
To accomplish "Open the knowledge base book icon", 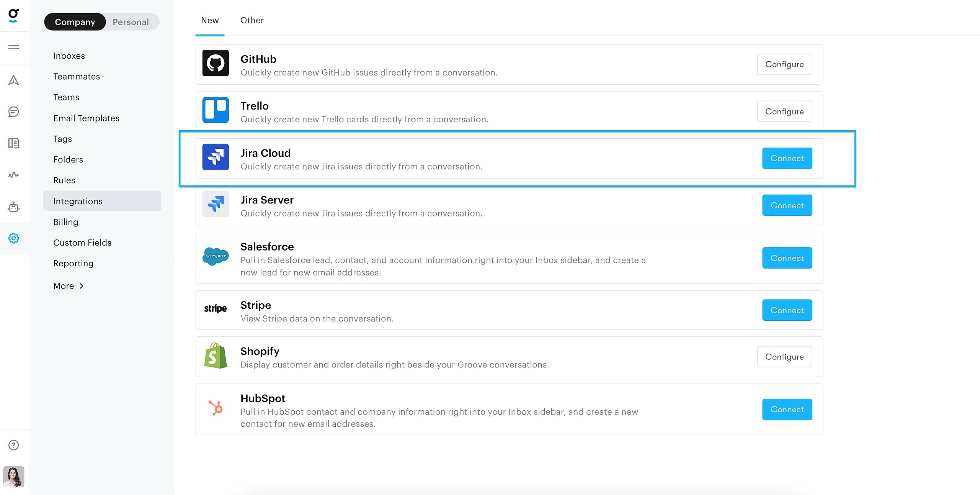I will pos(14,143).
